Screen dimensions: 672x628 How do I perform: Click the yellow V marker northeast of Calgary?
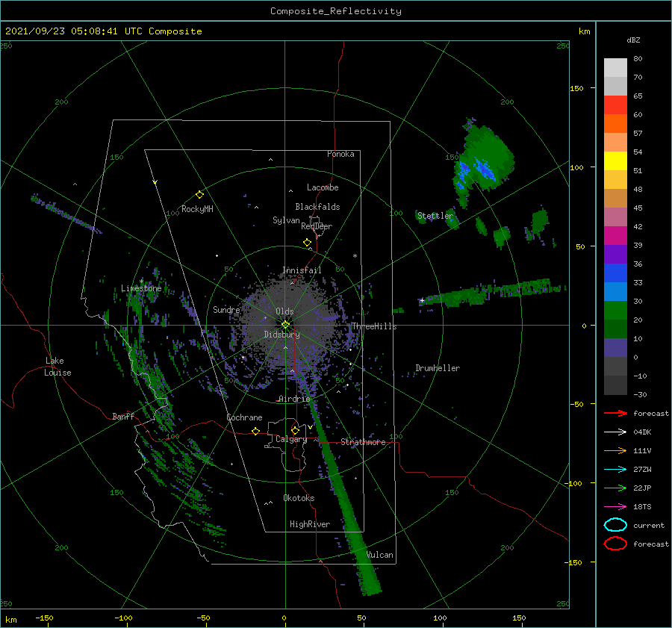pyautogui.click(x=310, y=427)
